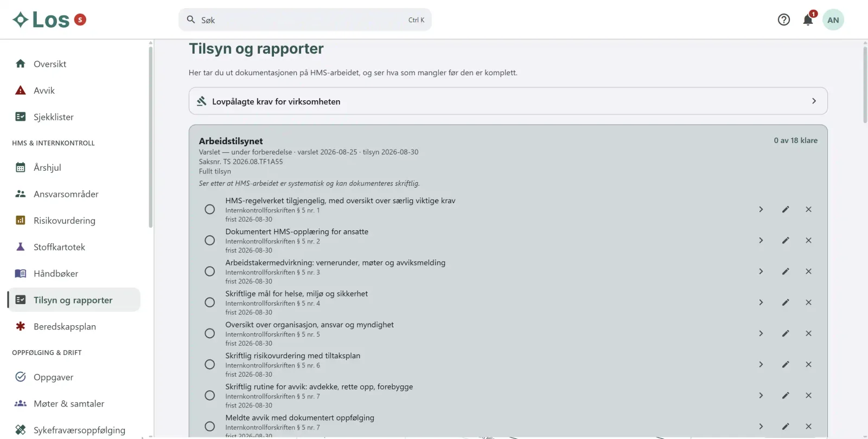
Task: Open notifications bell icon
Action: click(x=808, y=20)
